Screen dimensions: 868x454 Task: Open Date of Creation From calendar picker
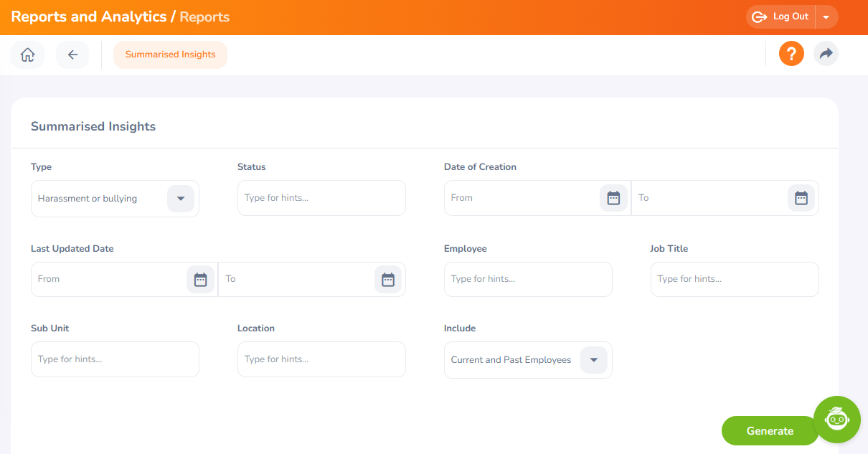(x=613, y=198)
